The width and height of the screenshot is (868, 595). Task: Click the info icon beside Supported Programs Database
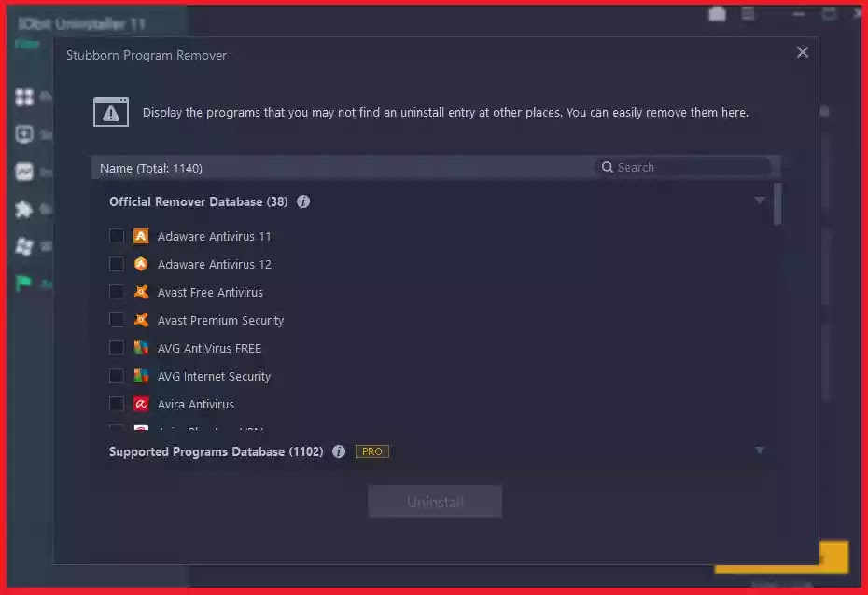pyautogui.click(x=339, y=451)
